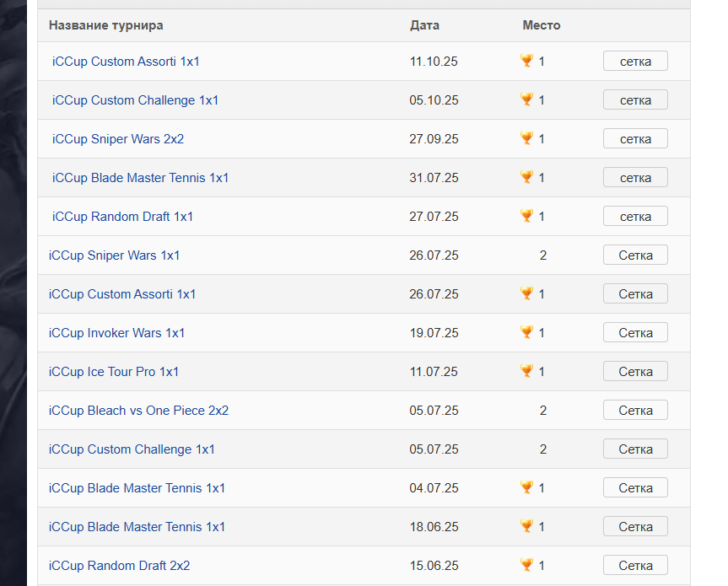
Task: Click trophy icon for Sniper Wars 2x2
Action: pos(526,138)
